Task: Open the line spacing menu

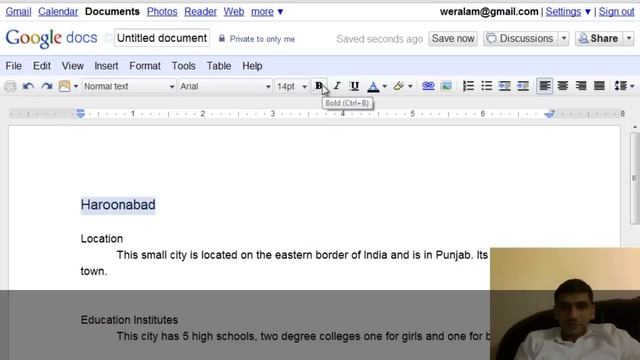Action: (624, 86)
